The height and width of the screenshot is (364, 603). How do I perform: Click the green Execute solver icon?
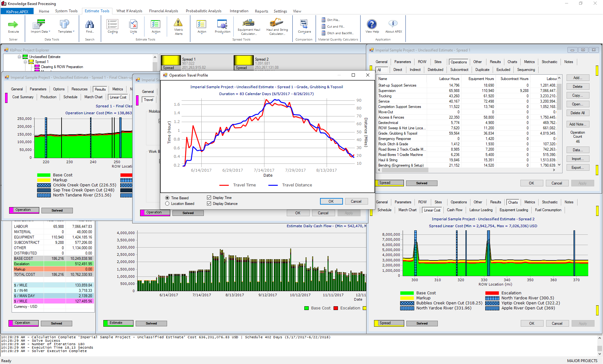pos(13,25)
